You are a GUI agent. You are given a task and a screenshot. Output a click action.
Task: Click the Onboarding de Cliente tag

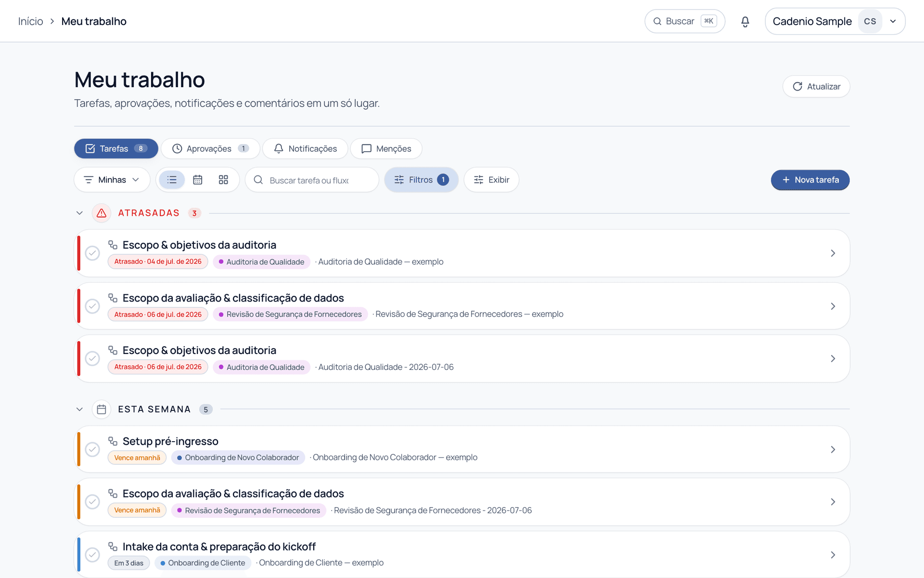coord(203,563)
